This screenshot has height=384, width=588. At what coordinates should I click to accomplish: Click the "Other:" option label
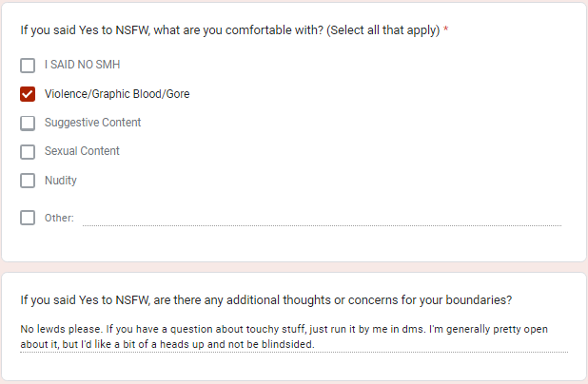click(x=59, y=218)
